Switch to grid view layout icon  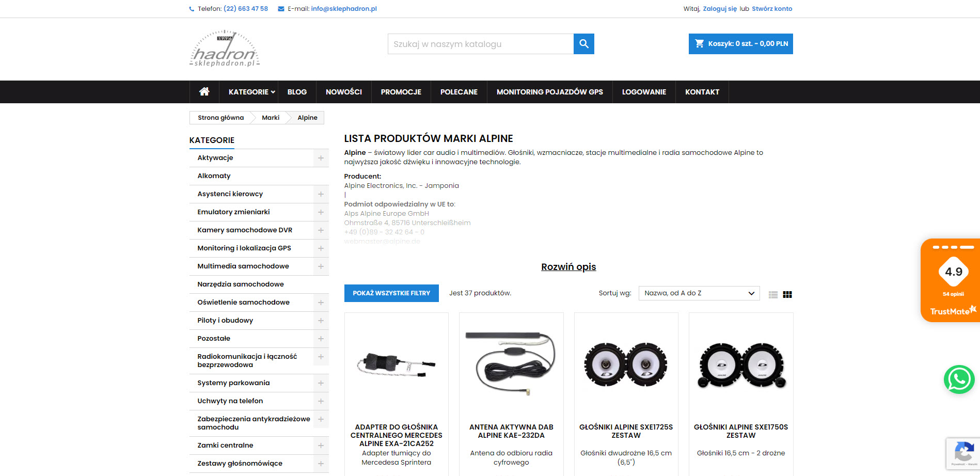787,294
